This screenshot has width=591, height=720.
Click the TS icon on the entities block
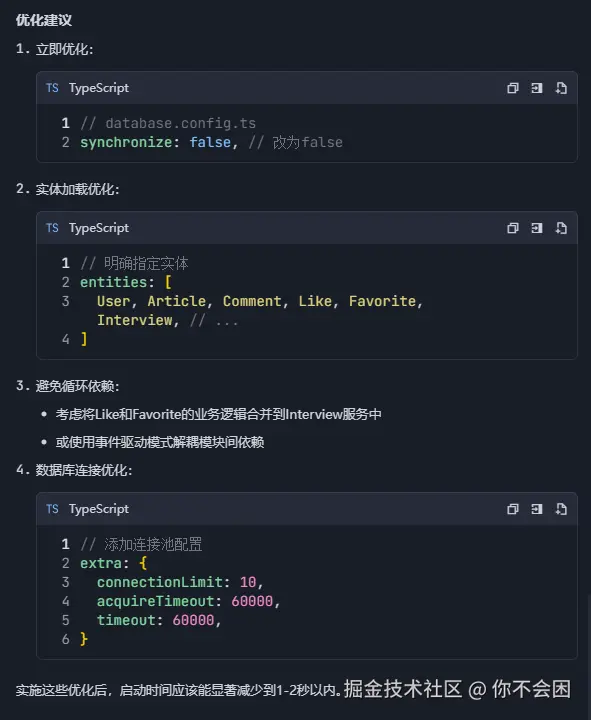[x=52, y=228]
